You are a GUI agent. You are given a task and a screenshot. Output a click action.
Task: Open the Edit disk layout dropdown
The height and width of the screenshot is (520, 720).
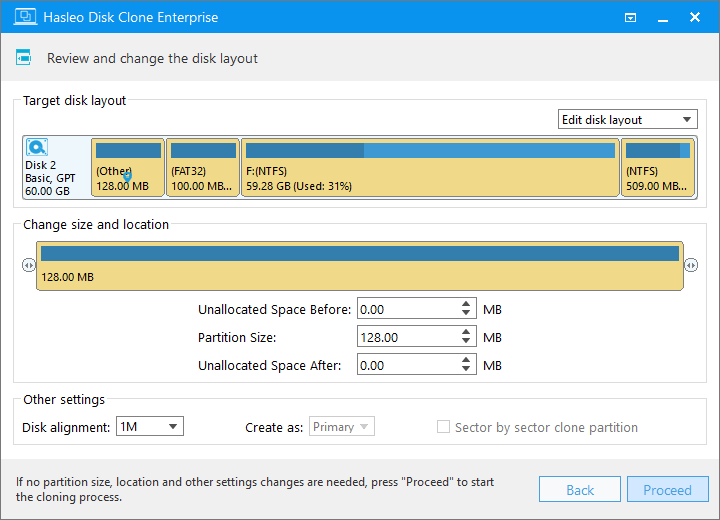coord(628,119)
